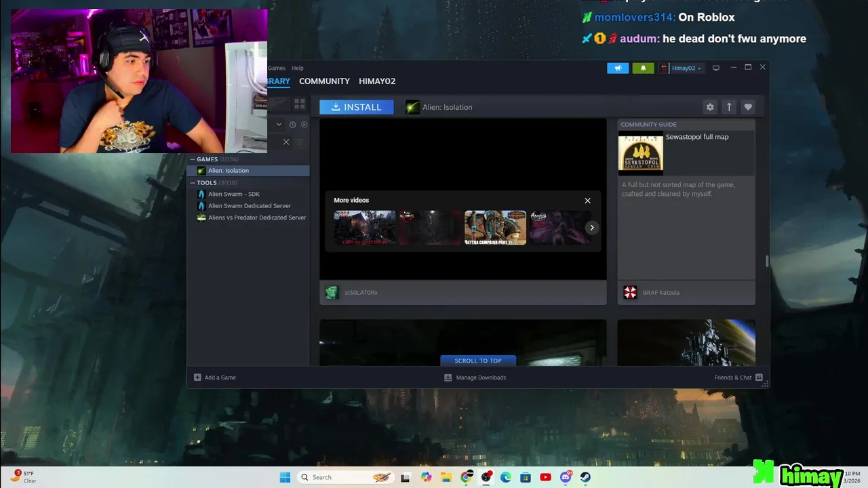This screenshot has height=488, width=868.
Task: Open game settings gear icon
Action: (710, 107)
